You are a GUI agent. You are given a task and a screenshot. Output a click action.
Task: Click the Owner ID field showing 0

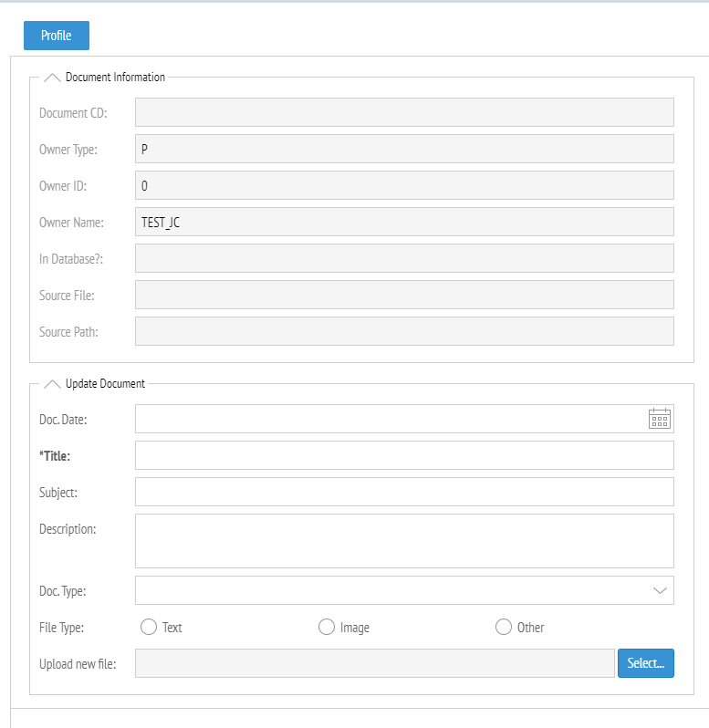tap(404, 185)
